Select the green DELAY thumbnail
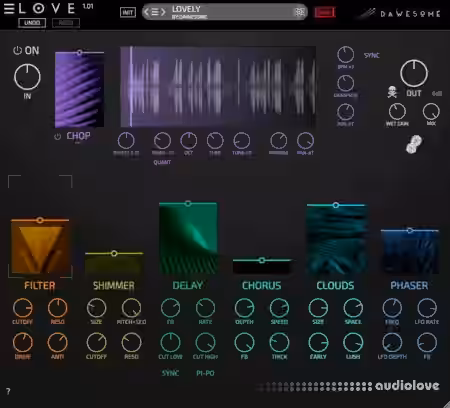The image size is (450, 408). tap(188, 240)
